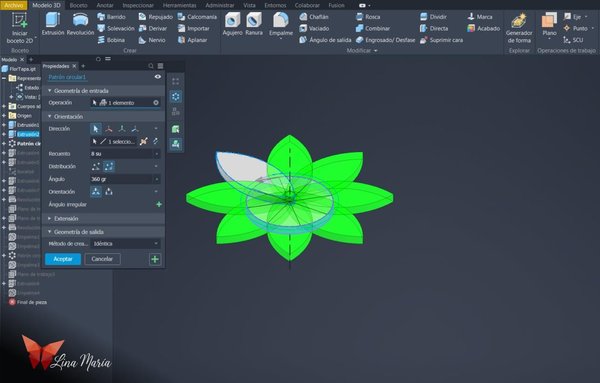Select the Agujero hole tool
This screenshot has height=383, width=600.
point(232,24)
